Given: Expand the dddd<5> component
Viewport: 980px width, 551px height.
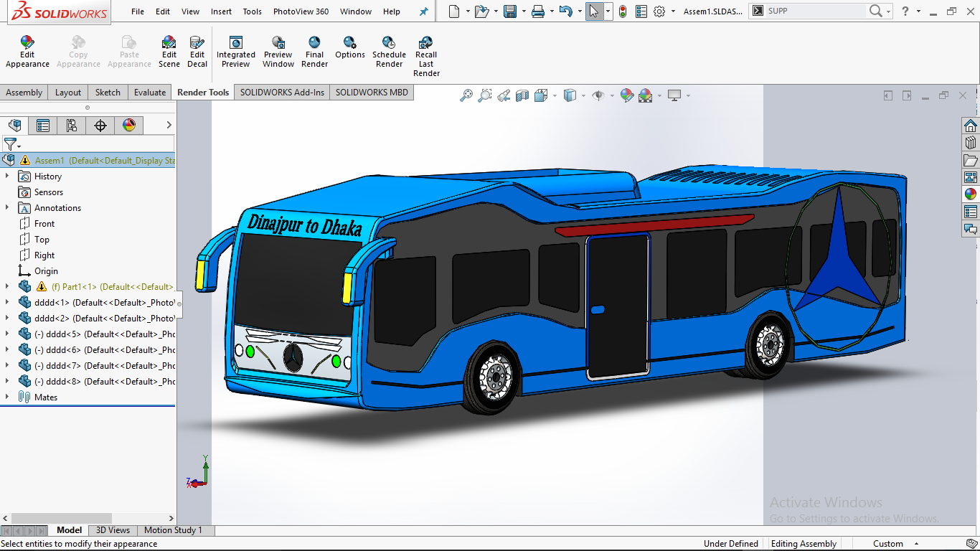Looking at the screenshot, I should pos(7,334).
